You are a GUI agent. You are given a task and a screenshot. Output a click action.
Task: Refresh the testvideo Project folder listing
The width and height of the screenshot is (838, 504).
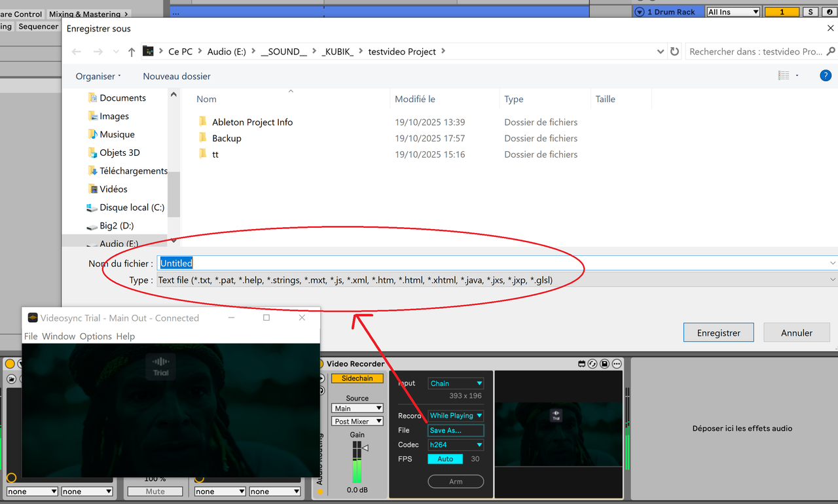(x=675, y=52)
